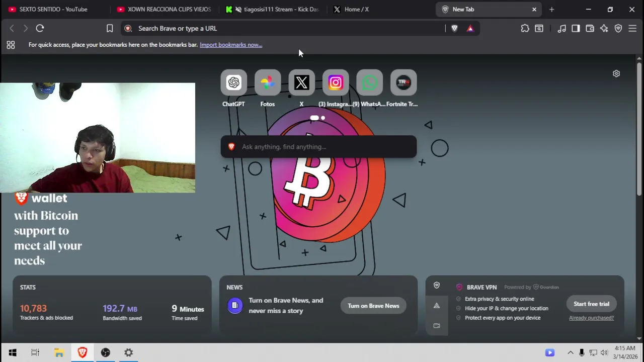Open new tab page customize settings gear

tap(616, 73)
